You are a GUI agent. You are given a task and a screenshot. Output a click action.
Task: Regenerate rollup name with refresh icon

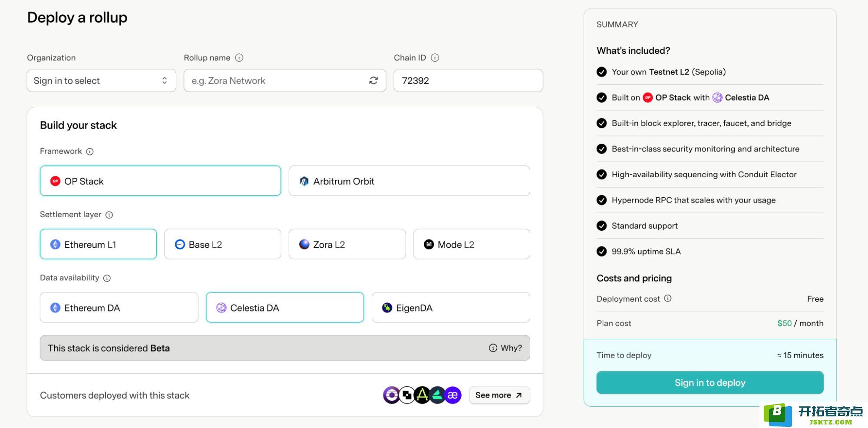373,80
